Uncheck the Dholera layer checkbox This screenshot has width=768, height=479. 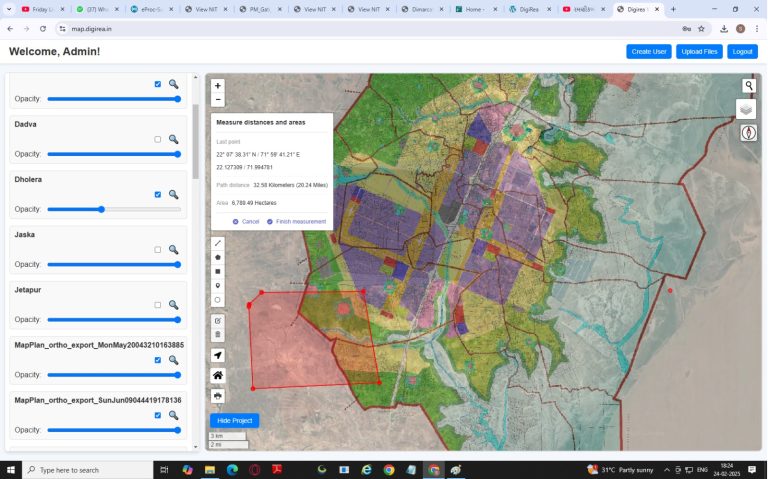pyautogui.click(x=158, y=194)
